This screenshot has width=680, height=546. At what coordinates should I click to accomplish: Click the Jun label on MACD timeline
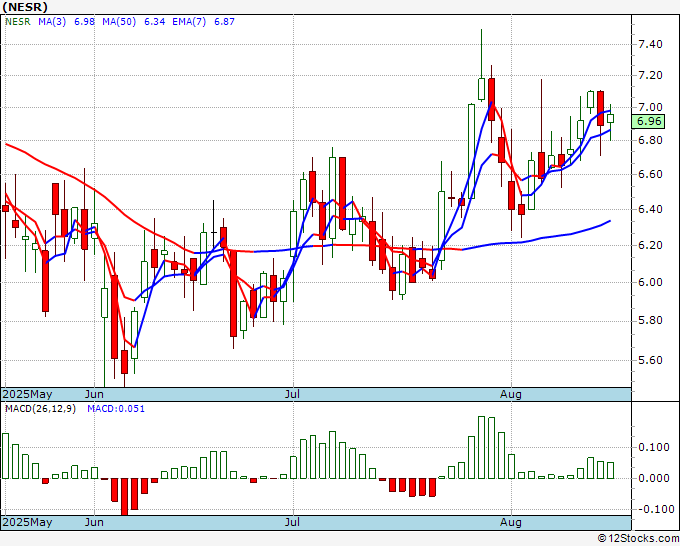click(x=94, y=522)
